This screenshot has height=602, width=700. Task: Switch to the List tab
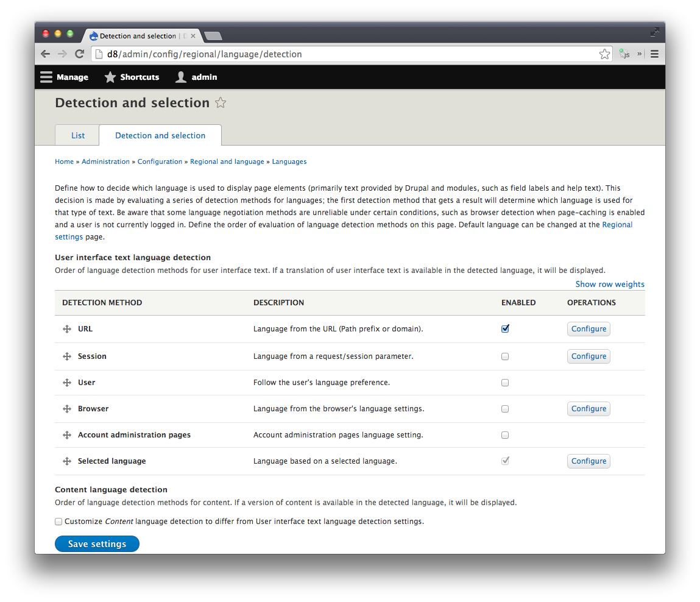pyautogui.click(x=77, y=135)
